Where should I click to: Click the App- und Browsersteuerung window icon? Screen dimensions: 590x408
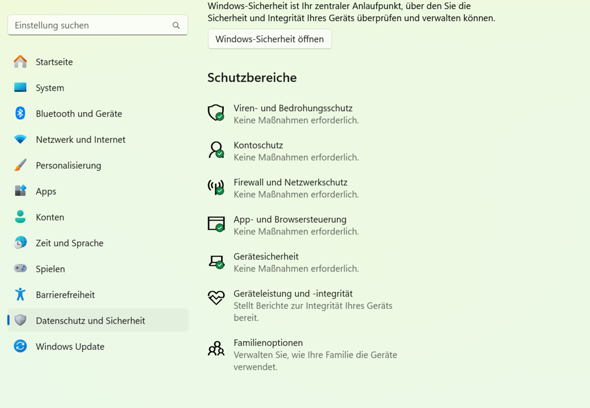216,224
